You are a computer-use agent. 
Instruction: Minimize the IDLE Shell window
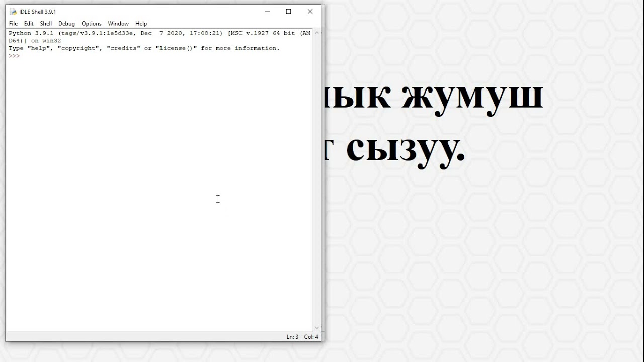(267, 12)
